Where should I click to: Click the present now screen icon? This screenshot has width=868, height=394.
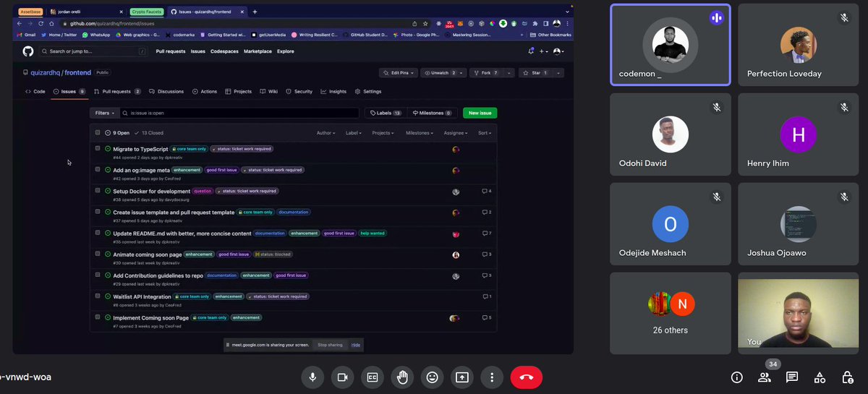pyautogui.click(x=461, y=377)
